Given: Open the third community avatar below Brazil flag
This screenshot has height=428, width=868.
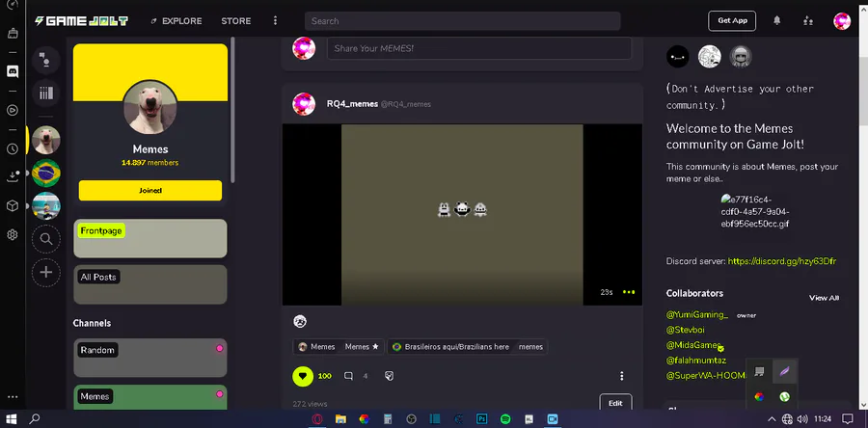Looking at the screenshot, I should click(x=46, y=205).
